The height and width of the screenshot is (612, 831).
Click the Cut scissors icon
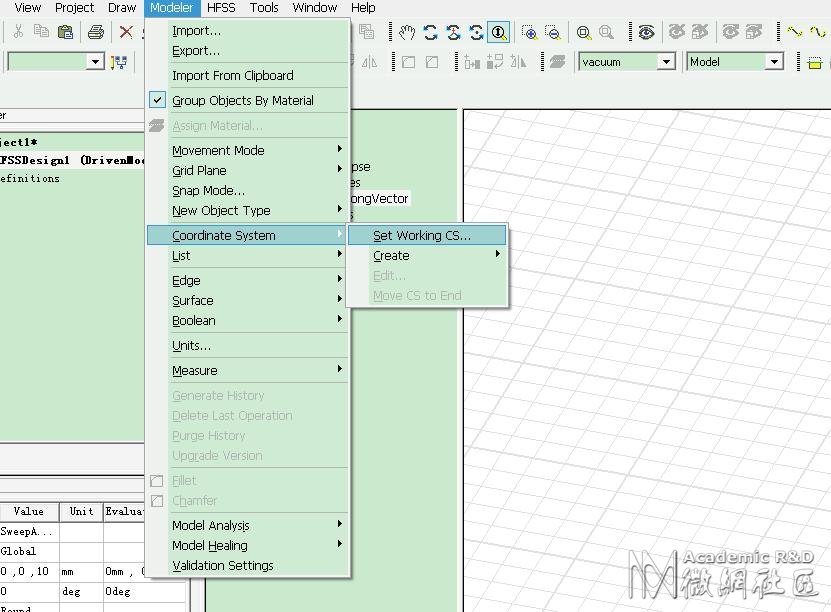(18, 32)
